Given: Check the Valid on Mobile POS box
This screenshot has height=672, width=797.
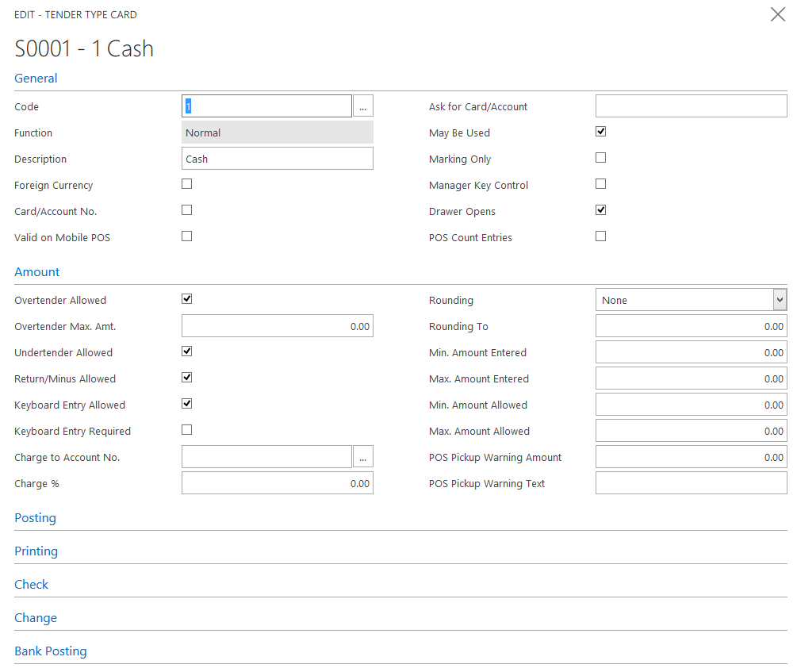Looking at the screenshot, I should click(187, 236).
